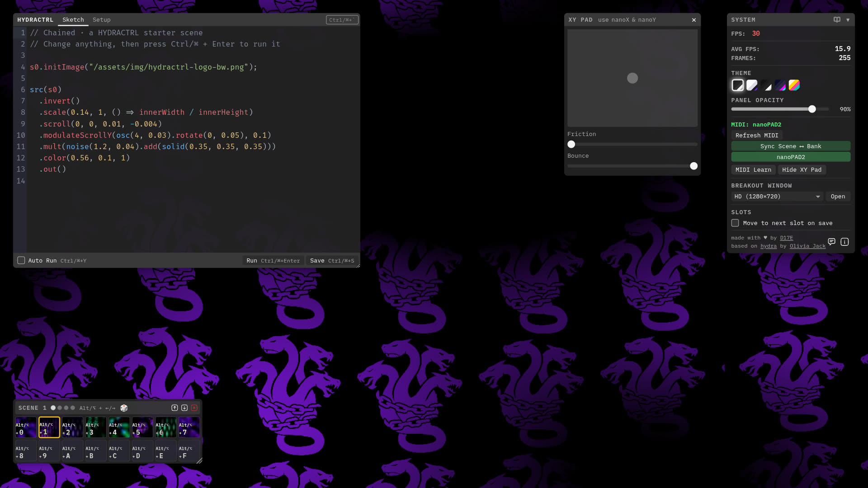This screenshot has height=488, width=868.
Task: Click the Panel Opacity slider handle
Action: tap(812, 109)
